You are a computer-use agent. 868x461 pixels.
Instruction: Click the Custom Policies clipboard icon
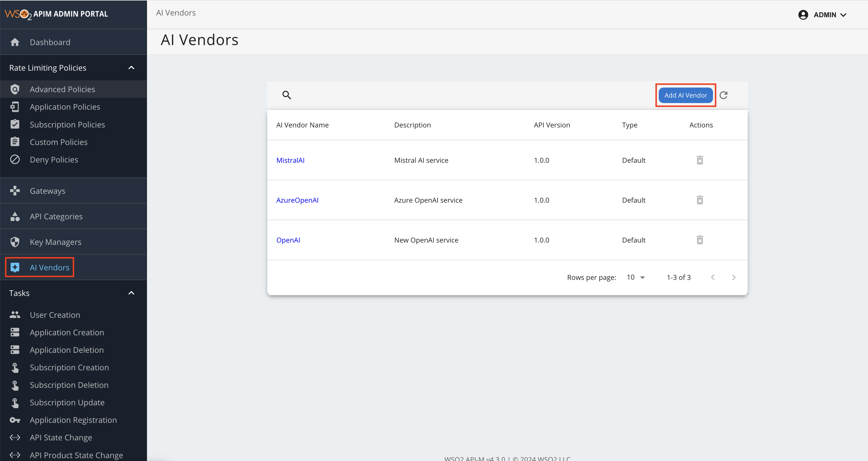pyautogui.click(x=15, y=142)
